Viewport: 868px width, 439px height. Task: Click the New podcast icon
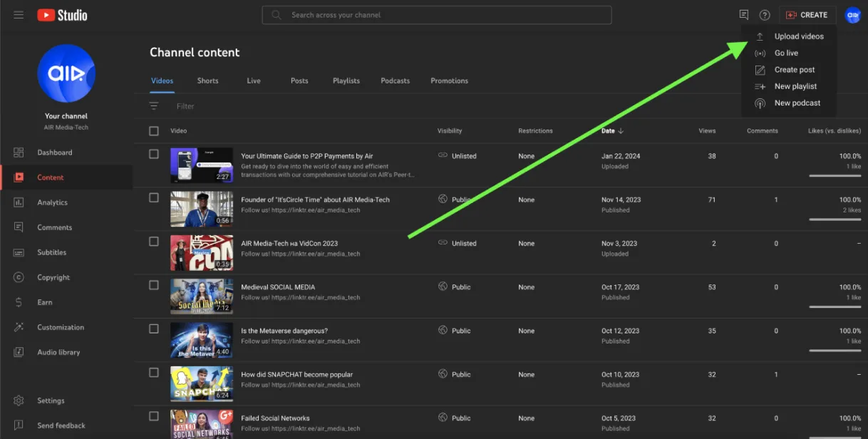(760, 103)
